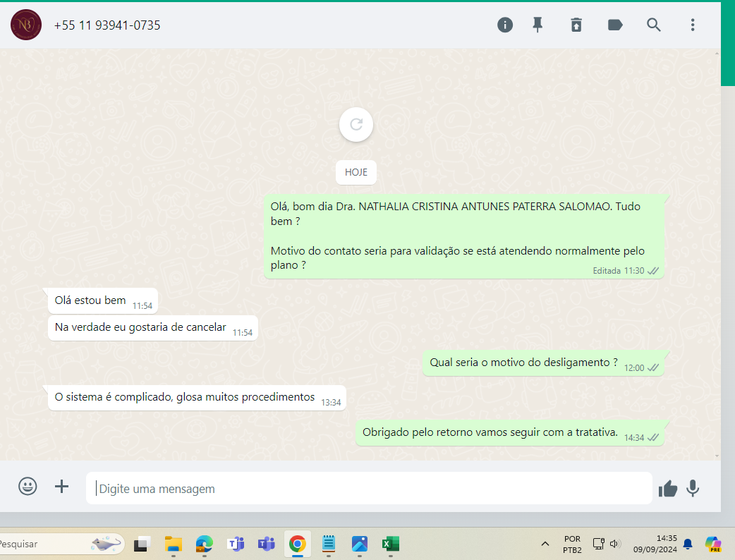Pin this conversation with the pin icon

[537, 25]
